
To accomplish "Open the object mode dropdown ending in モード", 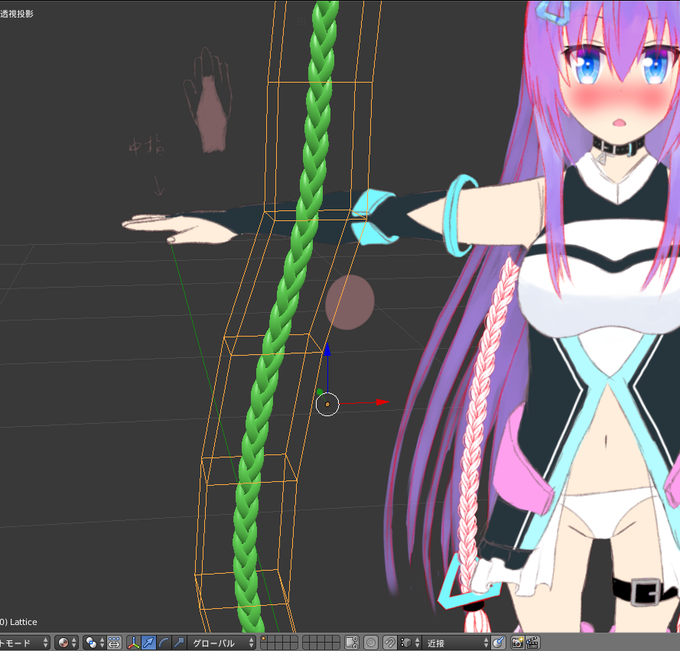I will [25, 642].
